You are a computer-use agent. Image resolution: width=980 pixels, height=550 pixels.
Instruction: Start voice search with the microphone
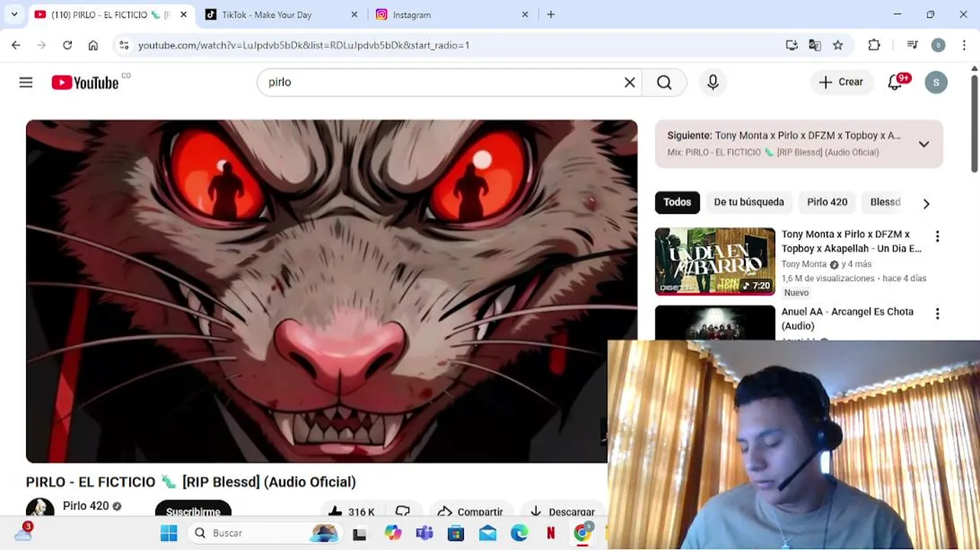coord(713,82)
